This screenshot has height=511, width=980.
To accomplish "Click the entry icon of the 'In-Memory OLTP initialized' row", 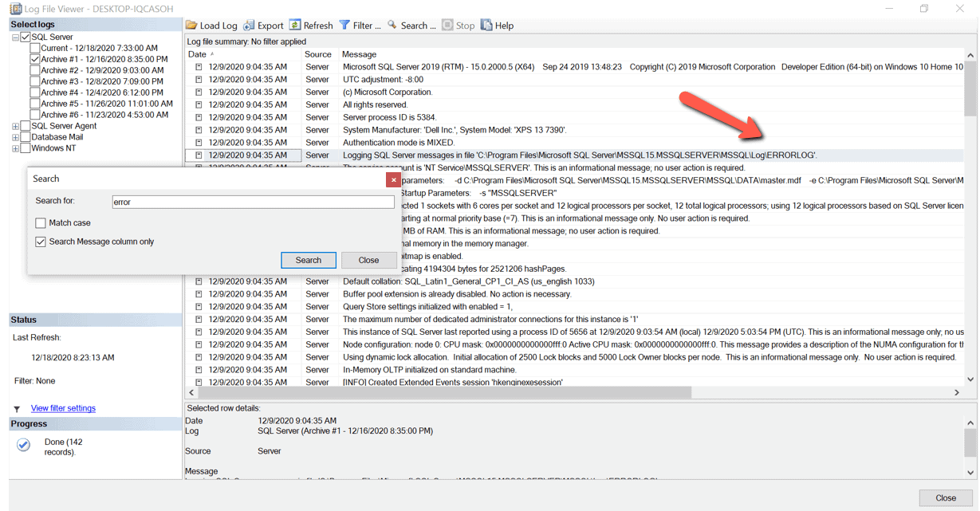I will (199, 370).
